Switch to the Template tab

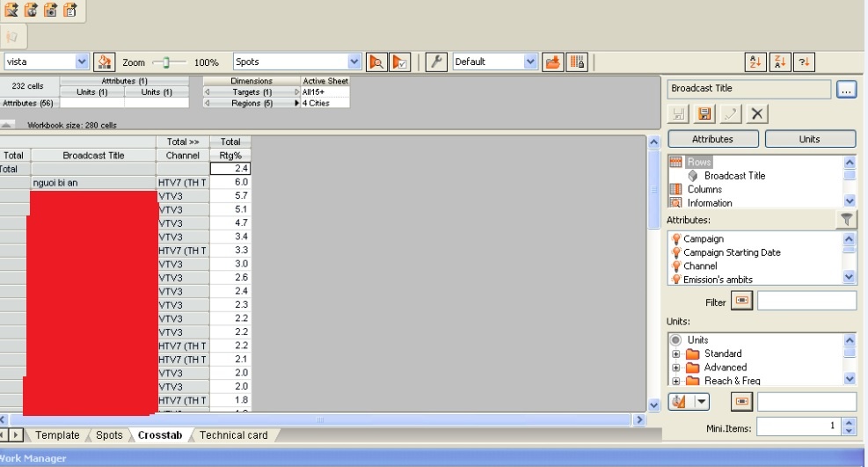point(57,435)
